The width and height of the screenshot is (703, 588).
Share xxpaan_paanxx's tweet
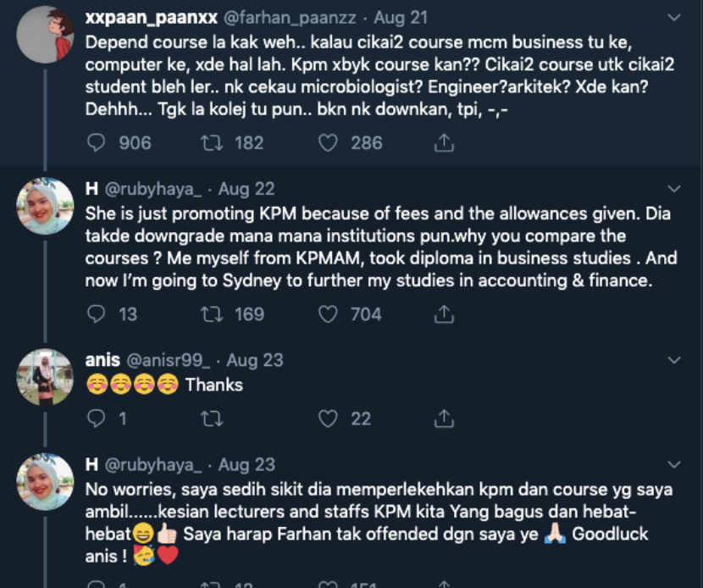[443, 143]
